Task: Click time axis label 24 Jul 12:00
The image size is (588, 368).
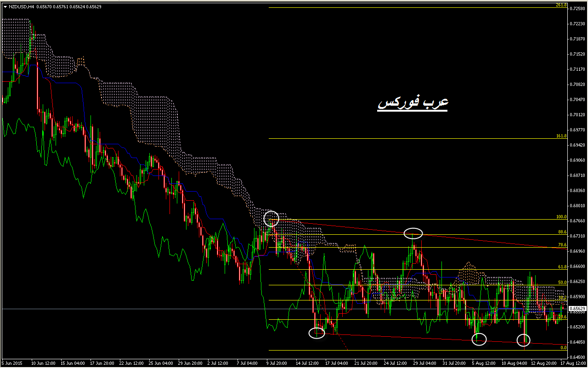Action: tap(396, 363)
